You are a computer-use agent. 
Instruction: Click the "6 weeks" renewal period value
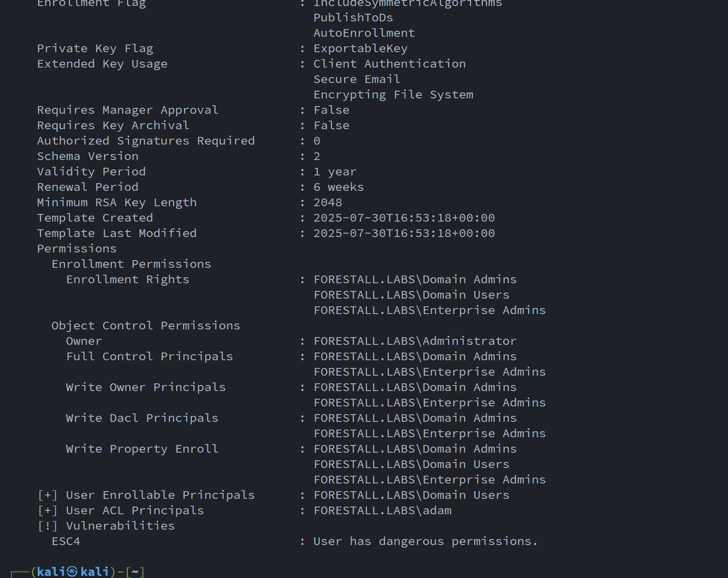pos(339,187)
